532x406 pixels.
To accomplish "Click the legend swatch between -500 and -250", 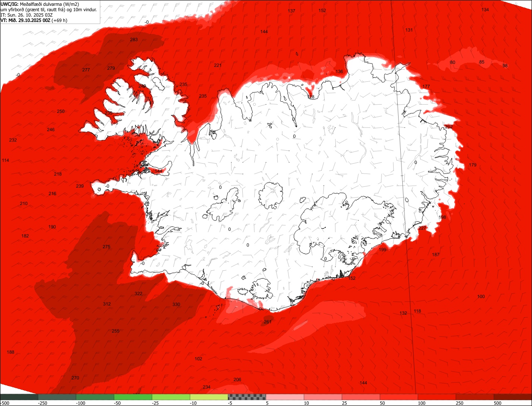I will pos(19,397).
